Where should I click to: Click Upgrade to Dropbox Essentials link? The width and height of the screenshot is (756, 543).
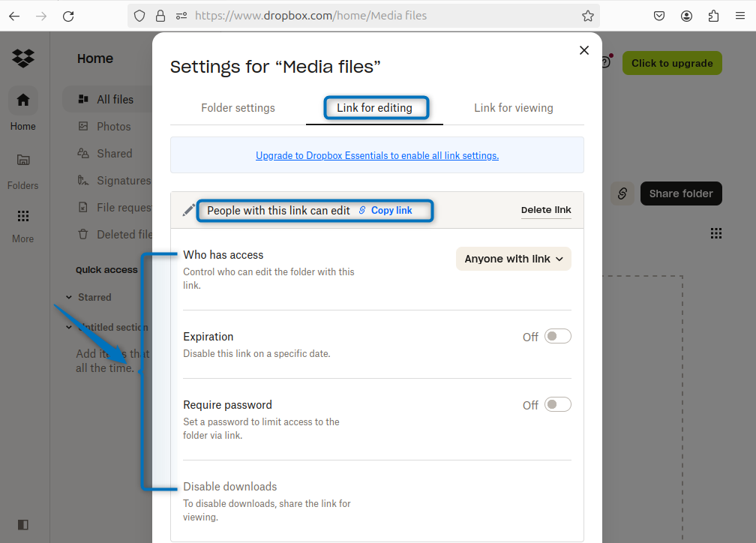pos(377,156)
